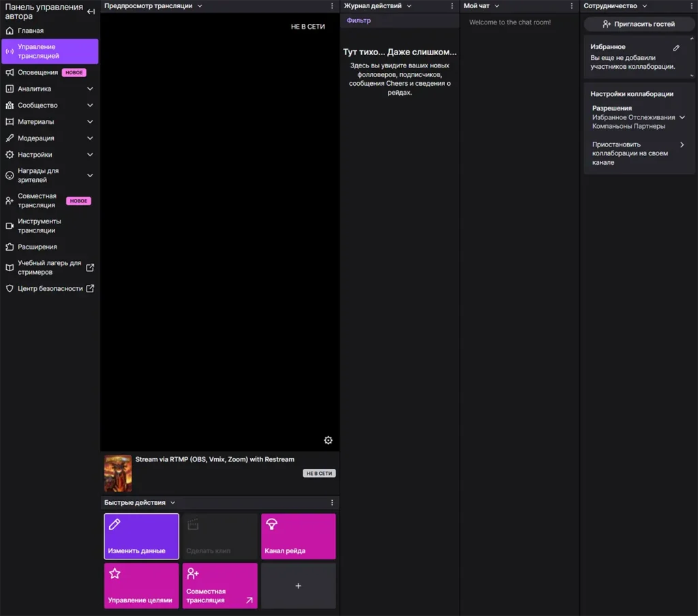
Task: Open the Журнал действий three-dot options menu
Action: (x=452, y=6)
